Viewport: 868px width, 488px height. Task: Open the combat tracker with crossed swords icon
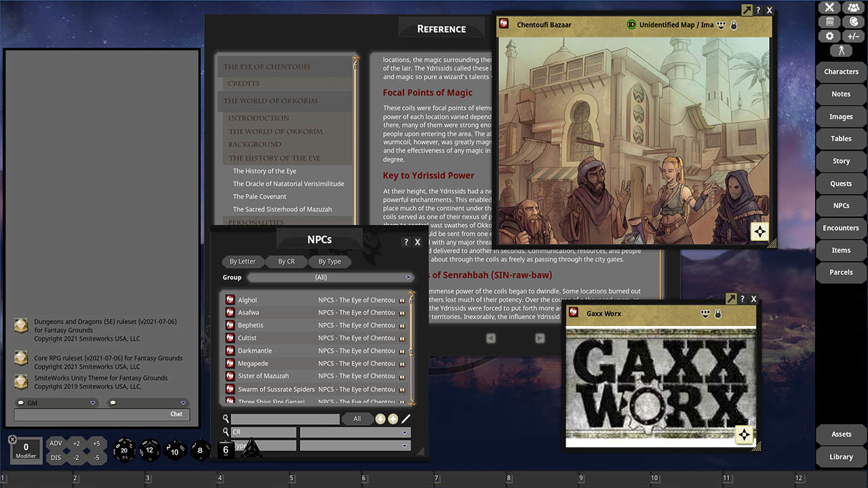point(829,7)
